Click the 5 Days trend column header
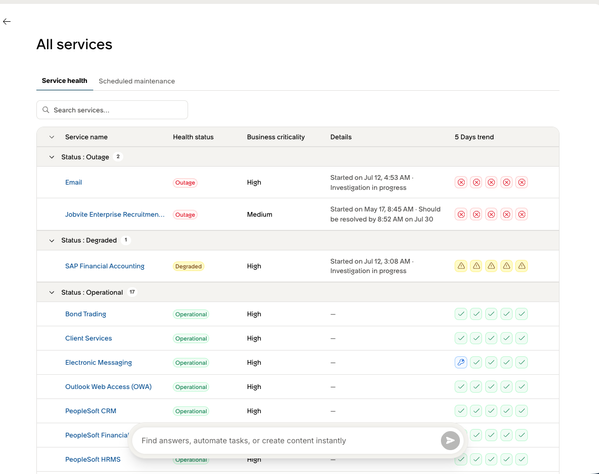 click(474, 137)
